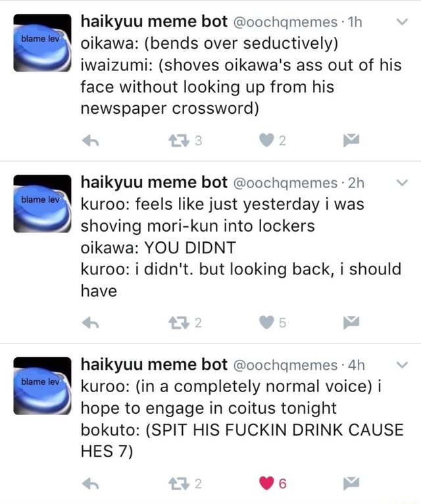
Task: Reply to the oikawa crossword tweet
Action: click(x=90, y=141)
